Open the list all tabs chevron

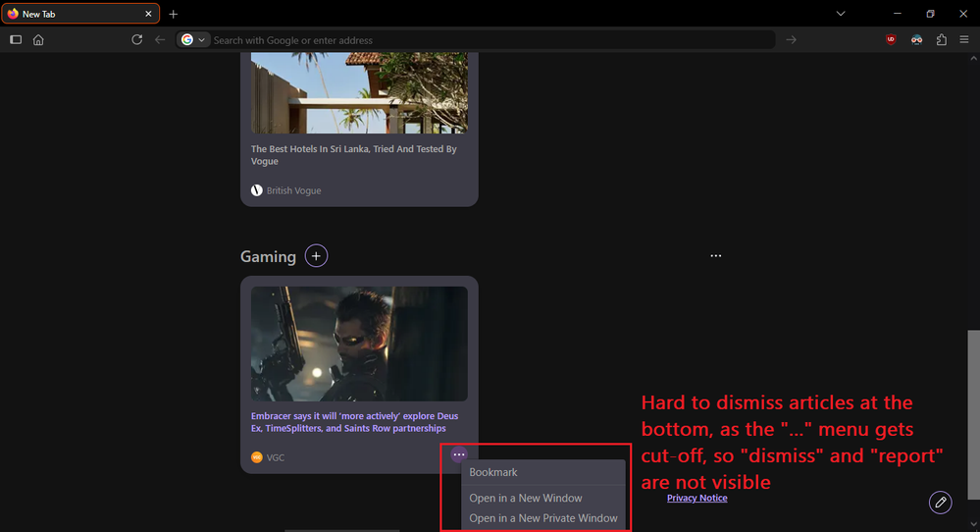click(841, 14)
